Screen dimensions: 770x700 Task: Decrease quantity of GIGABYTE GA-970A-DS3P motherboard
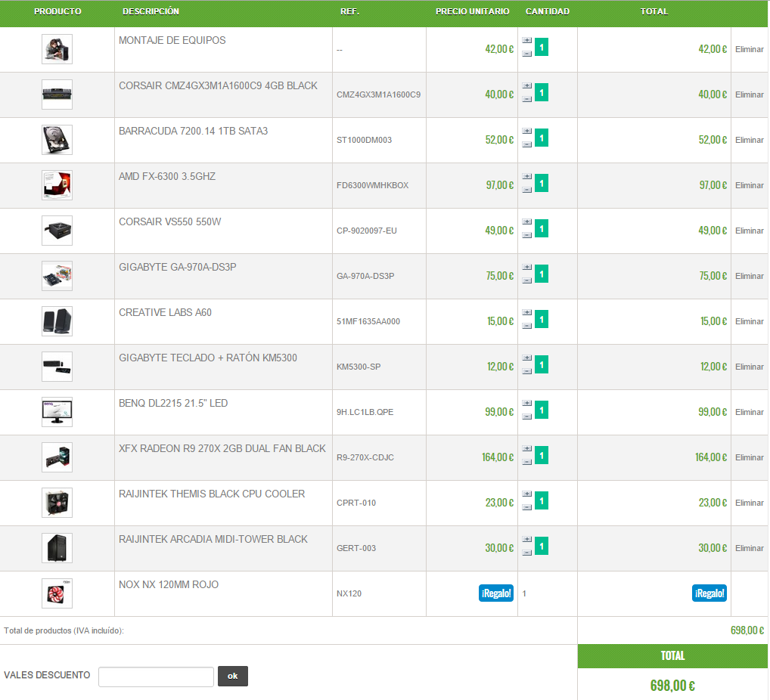pos(527,280)
